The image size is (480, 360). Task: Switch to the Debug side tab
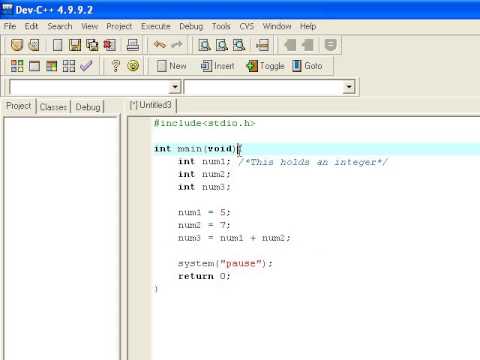pyautogui.click(x=88, y=107)
